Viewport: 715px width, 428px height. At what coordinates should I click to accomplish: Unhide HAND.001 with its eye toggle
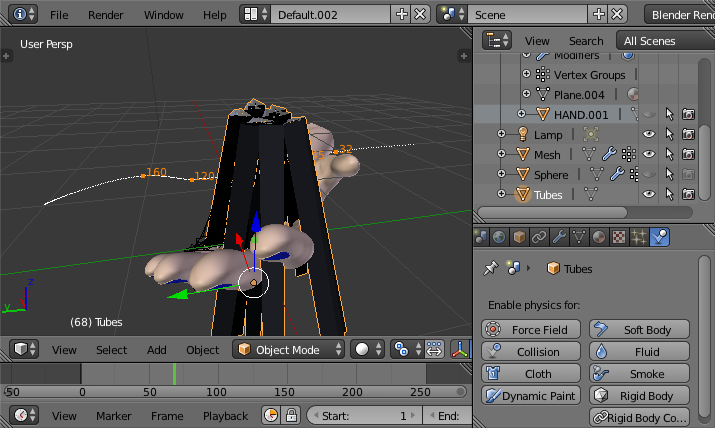click(x=649, y=114)
